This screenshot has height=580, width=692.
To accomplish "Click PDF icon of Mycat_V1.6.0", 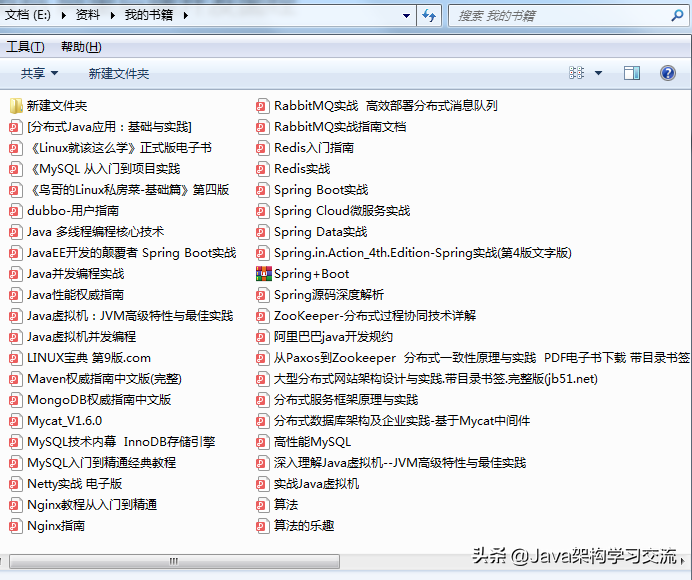I will [x=15, y=421].
